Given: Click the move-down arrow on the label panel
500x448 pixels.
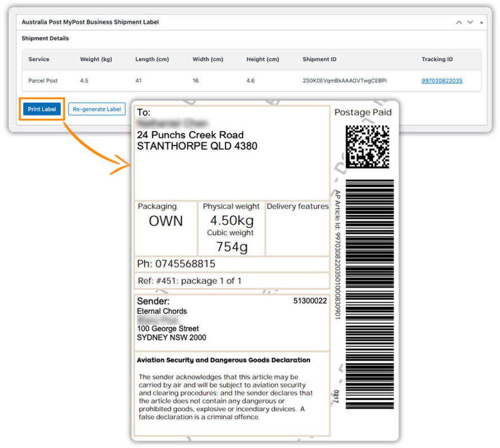Looking at the screenshot, I should coord(470,22).
